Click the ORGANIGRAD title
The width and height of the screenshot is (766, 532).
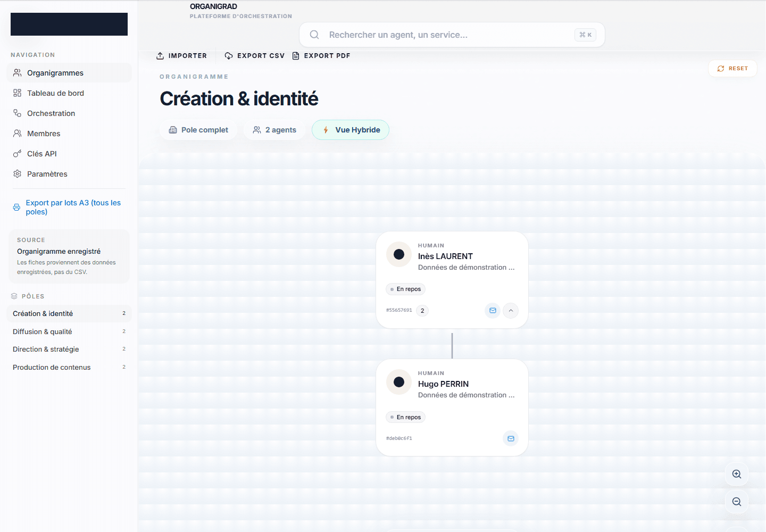click(x=213, y=6)
